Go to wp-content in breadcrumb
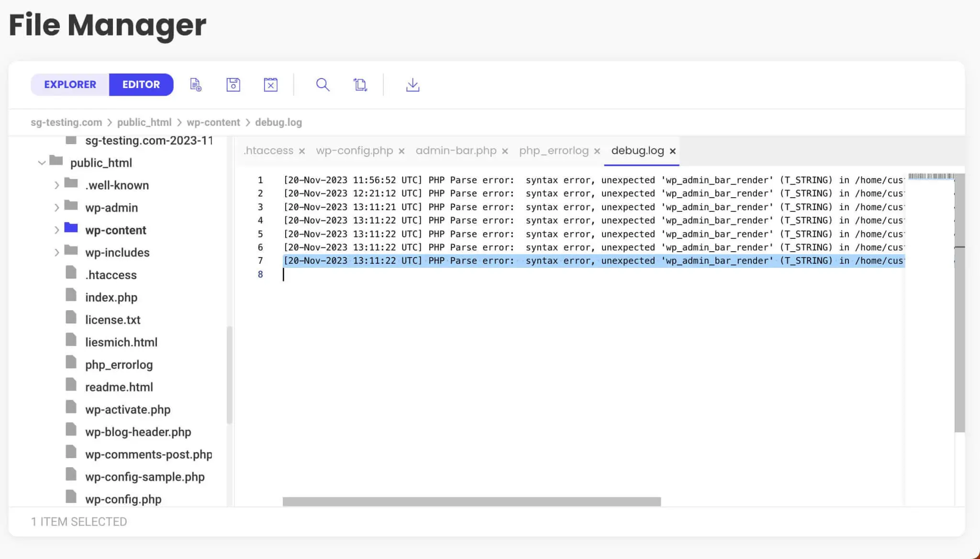The image size is (980, 559). coord(213,123)
